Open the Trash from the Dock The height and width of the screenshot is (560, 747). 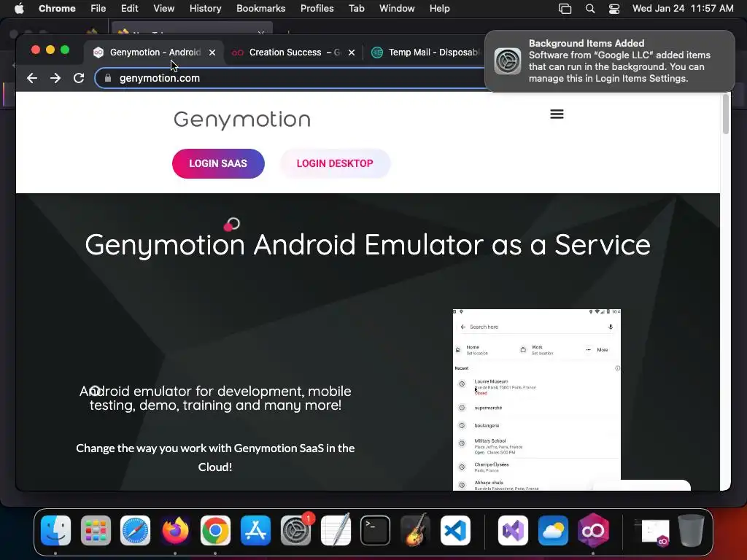click(x=692, y=530)
